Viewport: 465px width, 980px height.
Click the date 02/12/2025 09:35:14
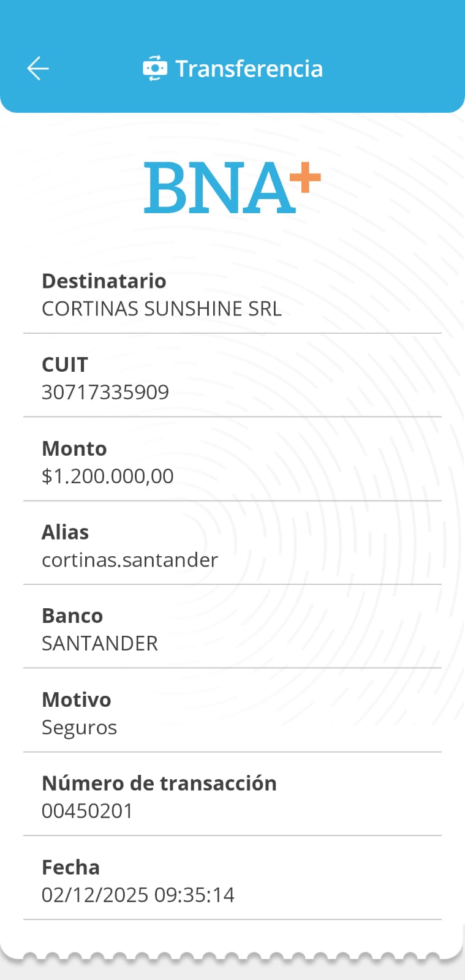[x=138, y=895]
